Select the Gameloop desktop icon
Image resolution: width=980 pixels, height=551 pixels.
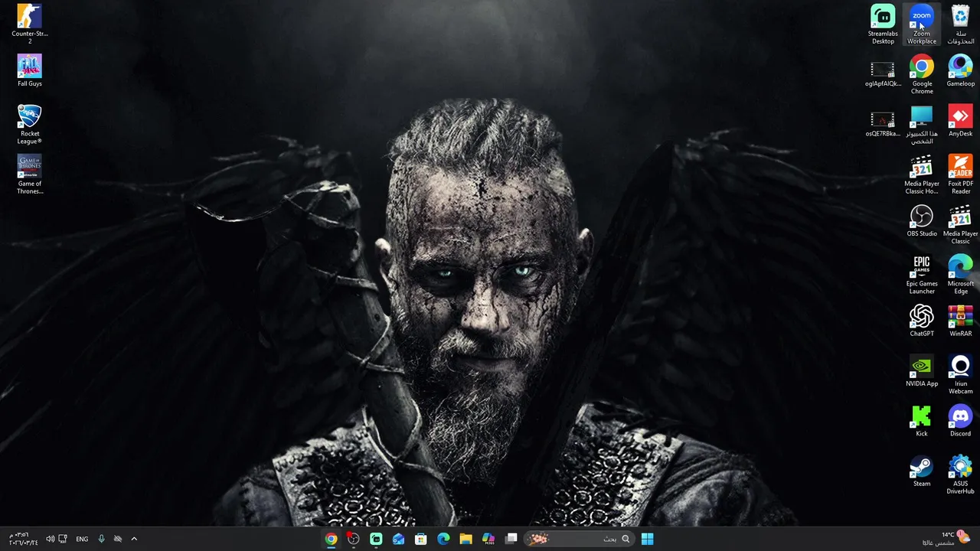(x=960, y=70)
